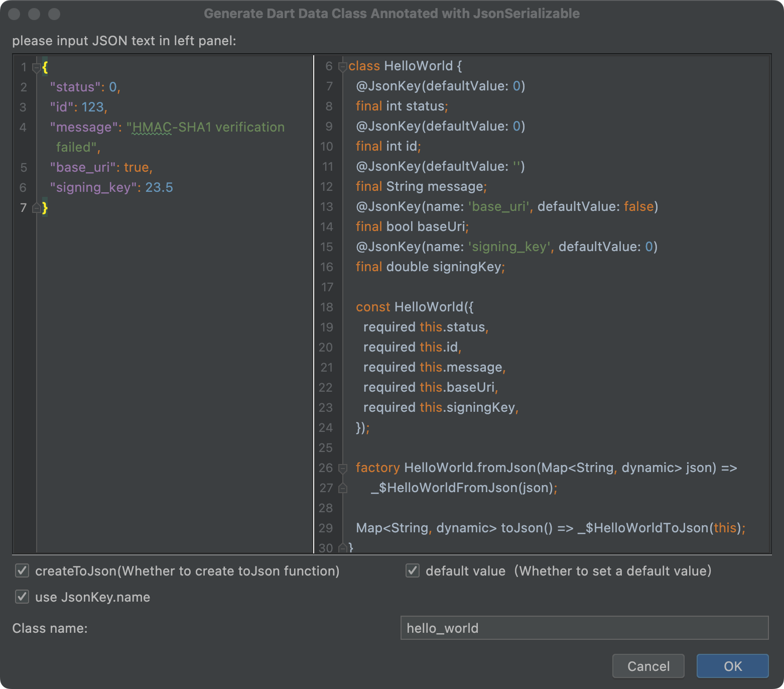Collapse the HelloWorld class fold marker

(x=343, y=66)
